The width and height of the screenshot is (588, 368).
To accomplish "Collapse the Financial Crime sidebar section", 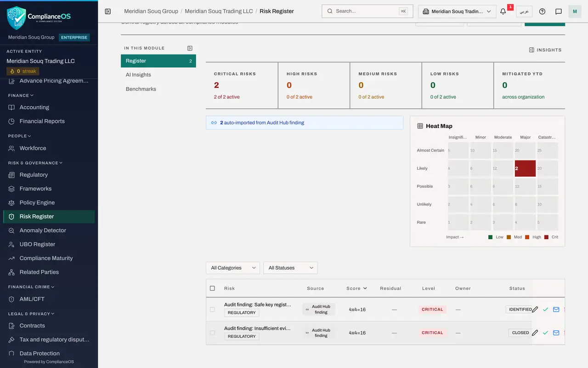I will coord(31,287).
